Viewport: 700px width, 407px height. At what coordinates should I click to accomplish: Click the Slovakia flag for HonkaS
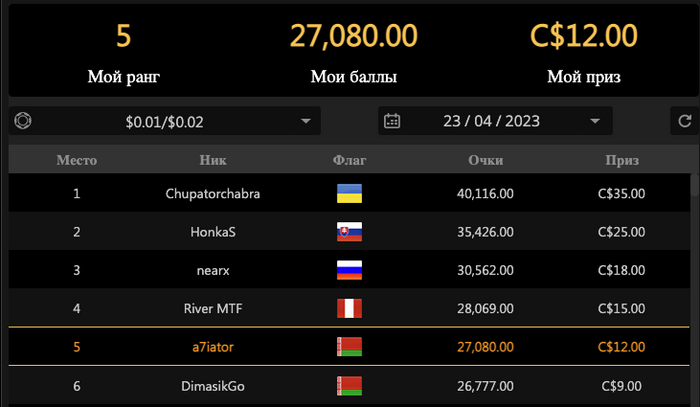click(349, 232)
